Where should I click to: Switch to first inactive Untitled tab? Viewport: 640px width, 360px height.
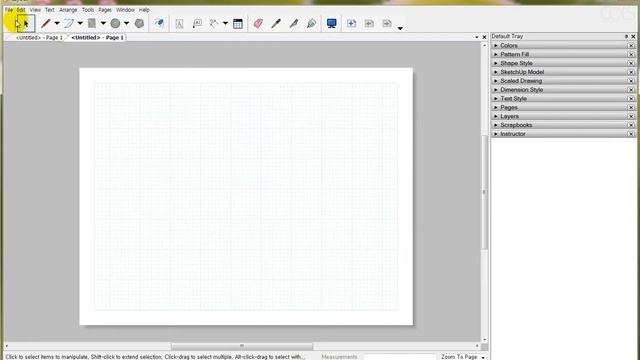[x=39, y=38]
